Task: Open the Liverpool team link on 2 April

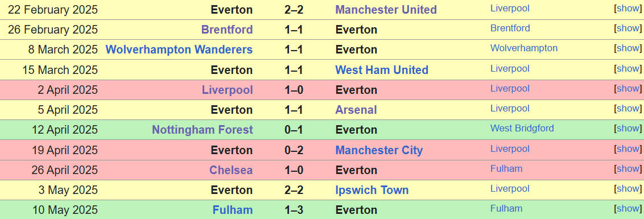Action: pyautogui.click(x=228, y=90)
